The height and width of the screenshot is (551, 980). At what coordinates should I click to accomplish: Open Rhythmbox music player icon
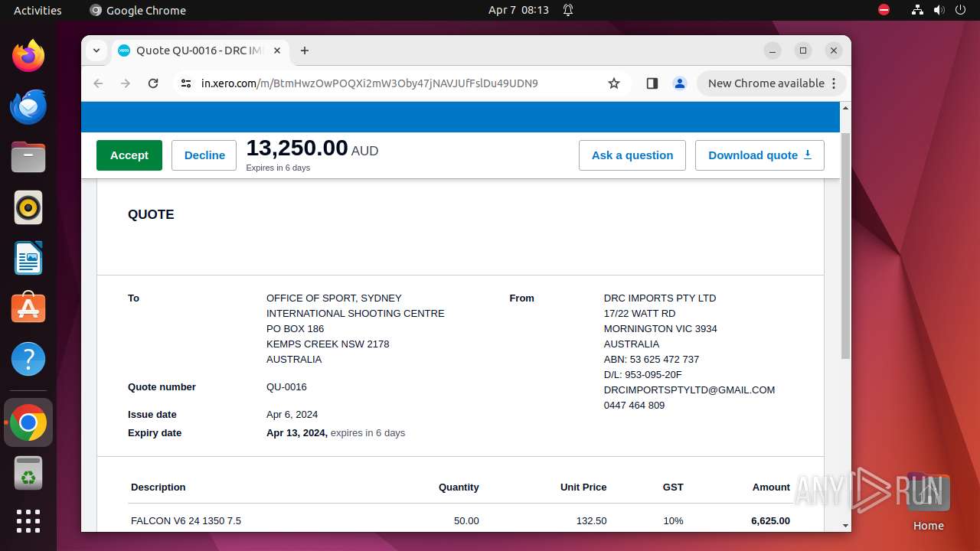point(28,207)
